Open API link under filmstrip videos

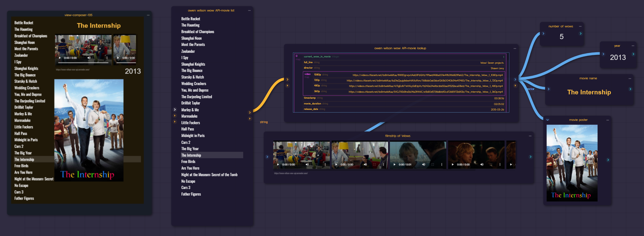point(291,173)
